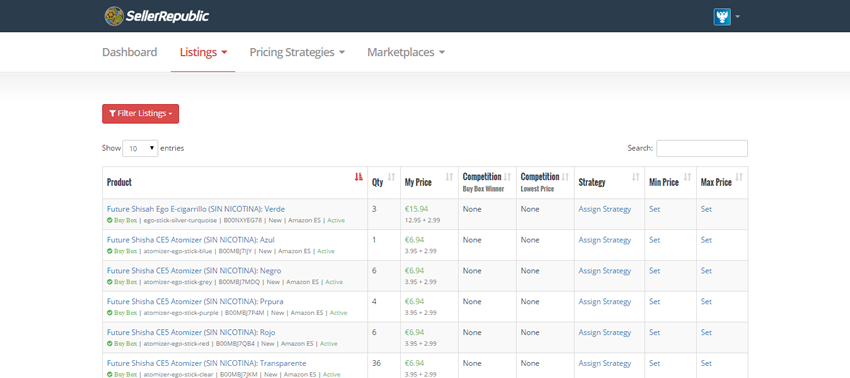Click the SKU atomizer-ego-stick-purple text
Viewport: 850px width, 378px height.
pyautogui.click(x=182, y=313)
